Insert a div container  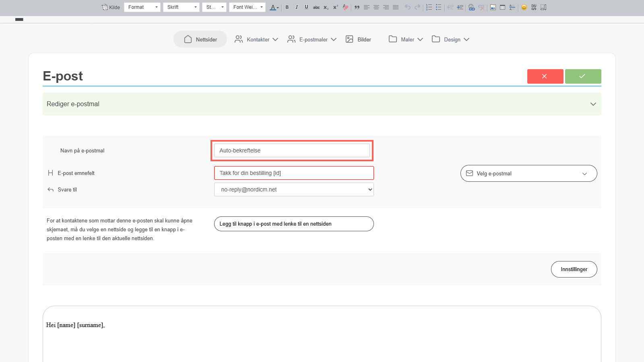(x=534, y=7)
